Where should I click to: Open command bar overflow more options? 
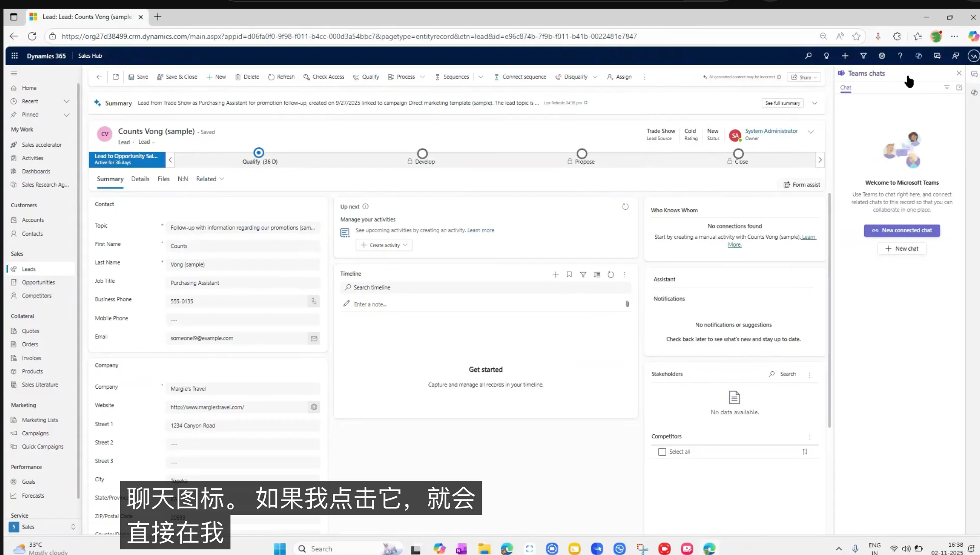(645, 77)
